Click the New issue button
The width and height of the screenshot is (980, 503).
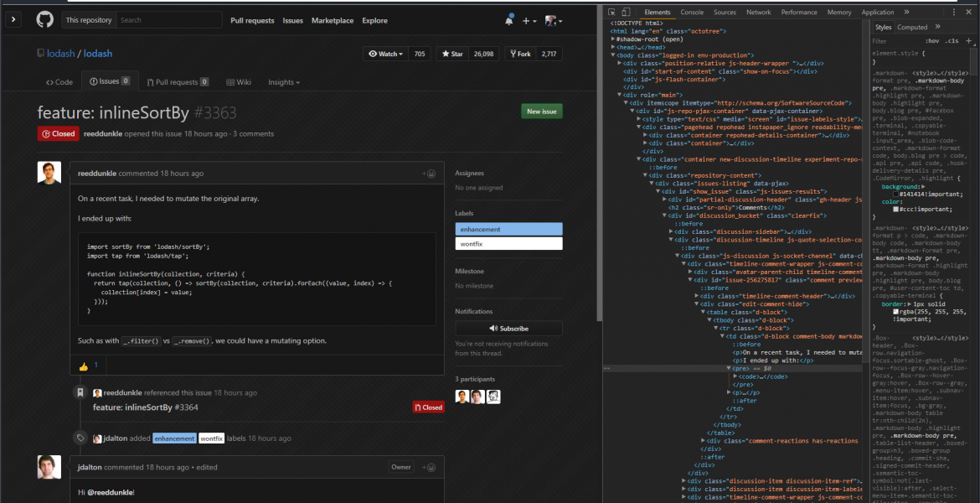coord(542,111)
